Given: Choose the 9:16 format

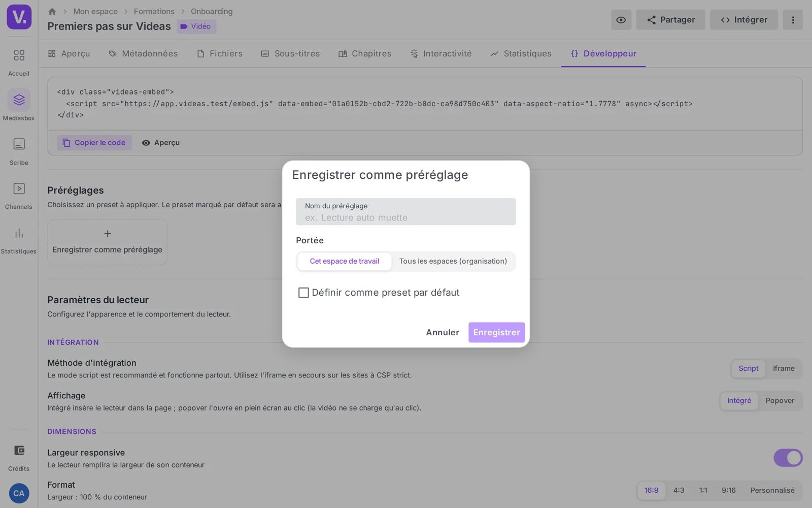Looking at the screenshot, I should tap(728, 490).
